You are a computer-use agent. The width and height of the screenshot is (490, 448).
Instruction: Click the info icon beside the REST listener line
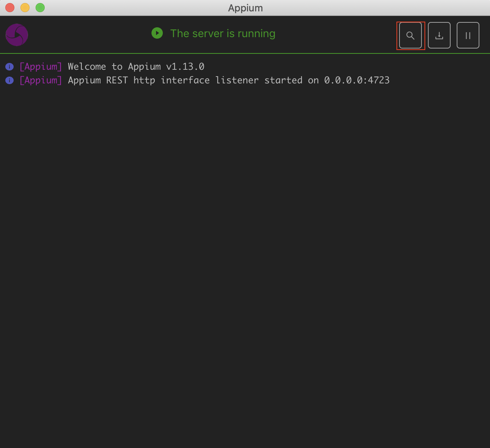tap(9, 80)
